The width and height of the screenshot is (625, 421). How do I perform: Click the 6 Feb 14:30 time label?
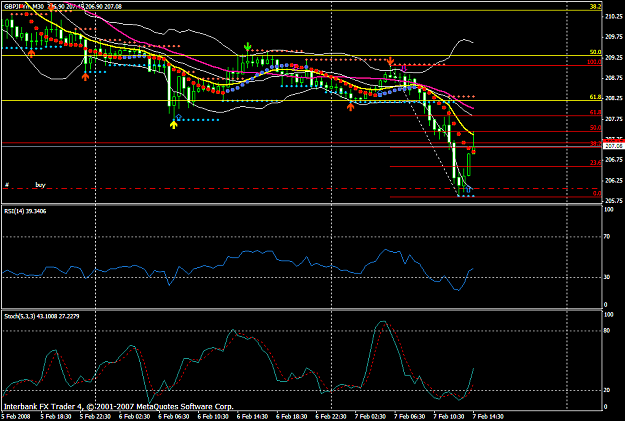point(253,416)
